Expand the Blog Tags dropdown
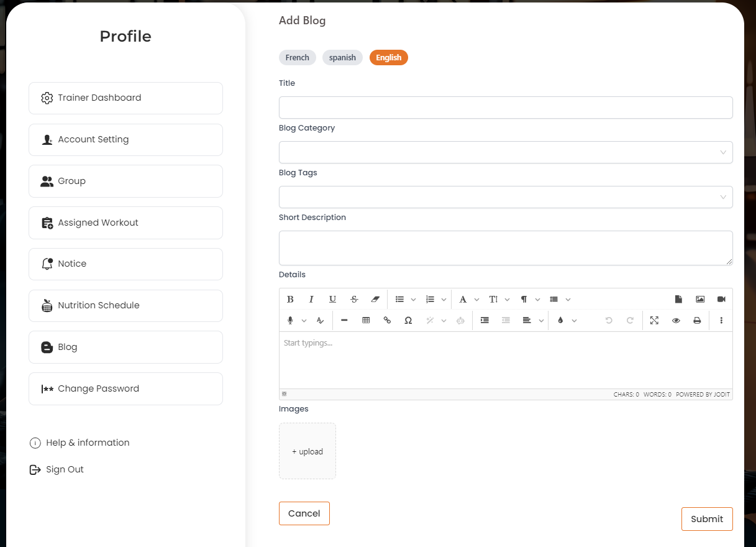Viewport: 756px width, 547px height. (x=505, y=197)
